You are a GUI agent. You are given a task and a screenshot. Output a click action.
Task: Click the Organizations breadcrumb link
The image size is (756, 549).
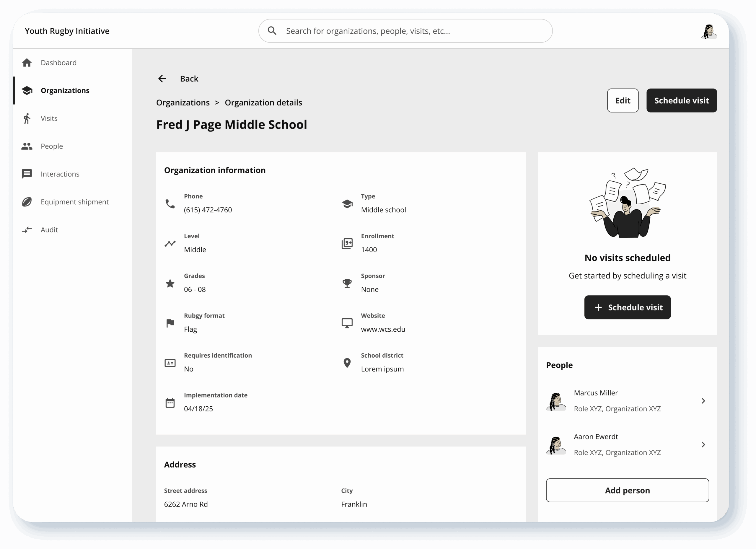(183, 103)
